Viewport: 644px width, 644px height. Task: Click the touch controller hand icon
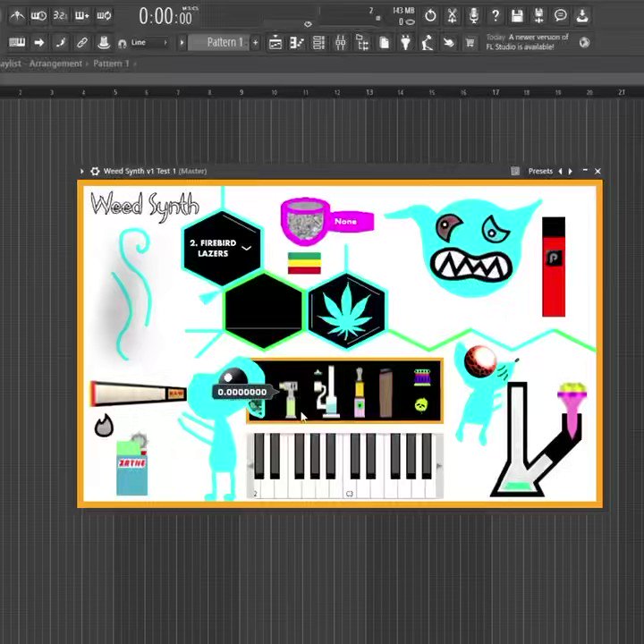tap(449, 42)
